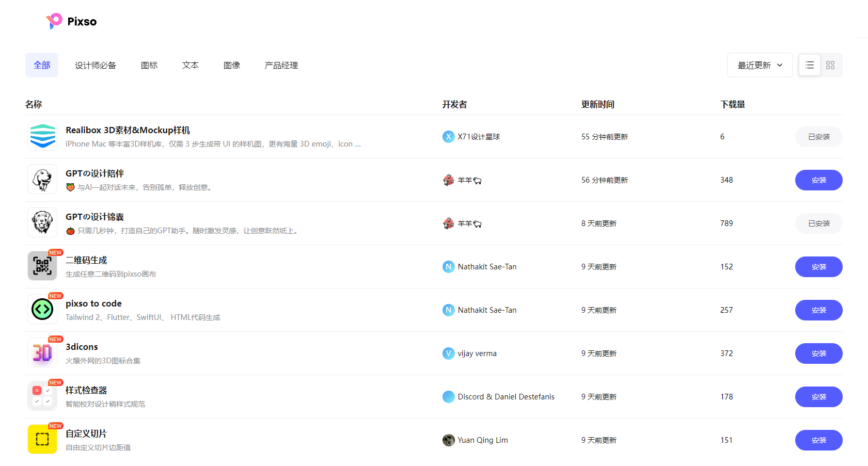Click vijay verma developer avatar
The width and height of the screenshot is (868, 466).
coord(449,353)
